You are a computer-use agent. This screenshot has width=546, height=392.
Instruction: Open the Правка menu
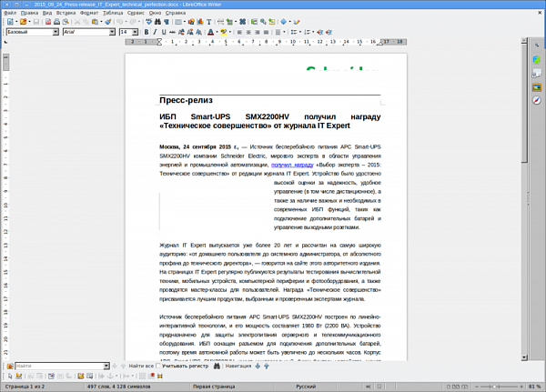(x=30, y=13)
